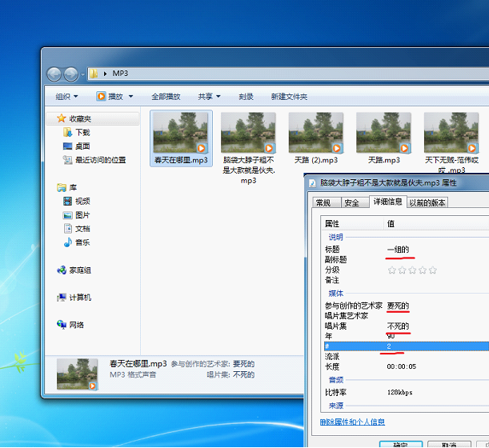Select the 详细信息 tab in Properties
Viewport: 489px width, 448px height.
coord(388,202)
